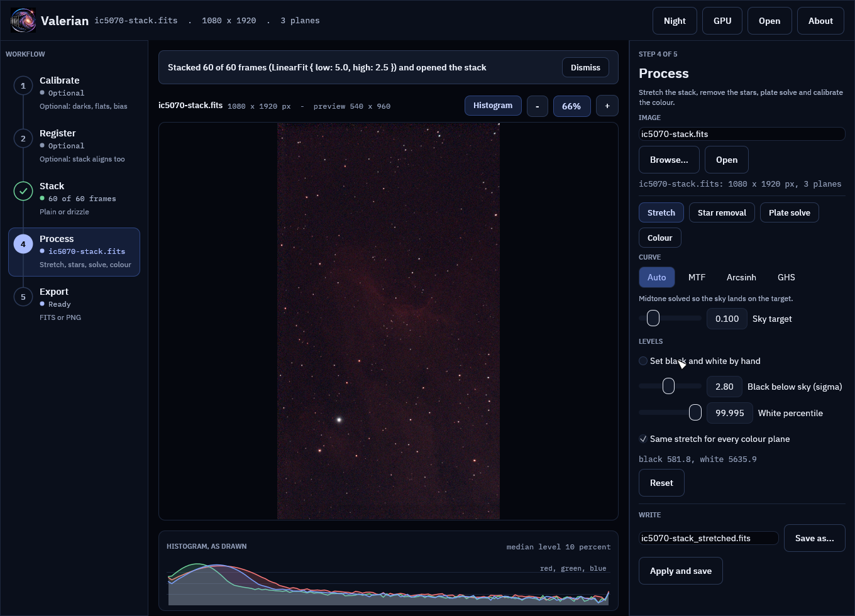The height and width of the screenshot is (616, 855).
Task: Edit the output filename ic5070-stack_stretched.fits
Action: point(709,538)
